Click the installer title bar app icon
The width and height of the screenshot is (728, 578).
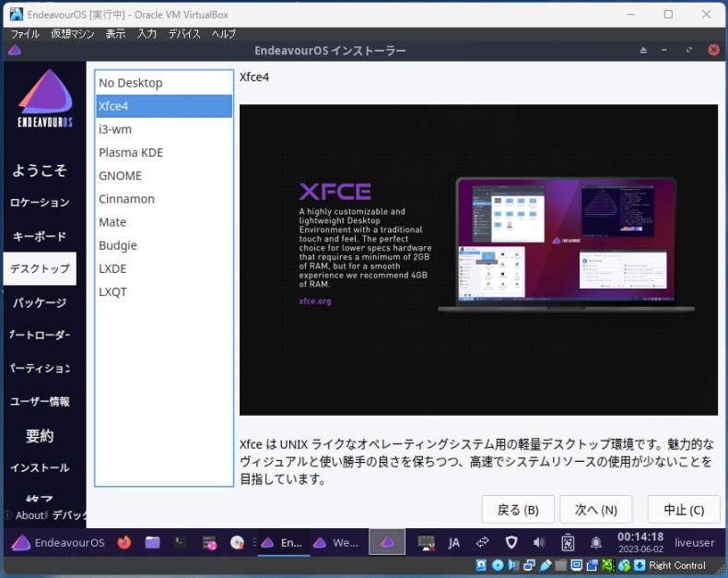pyautogui.click(x=15, y=50)
